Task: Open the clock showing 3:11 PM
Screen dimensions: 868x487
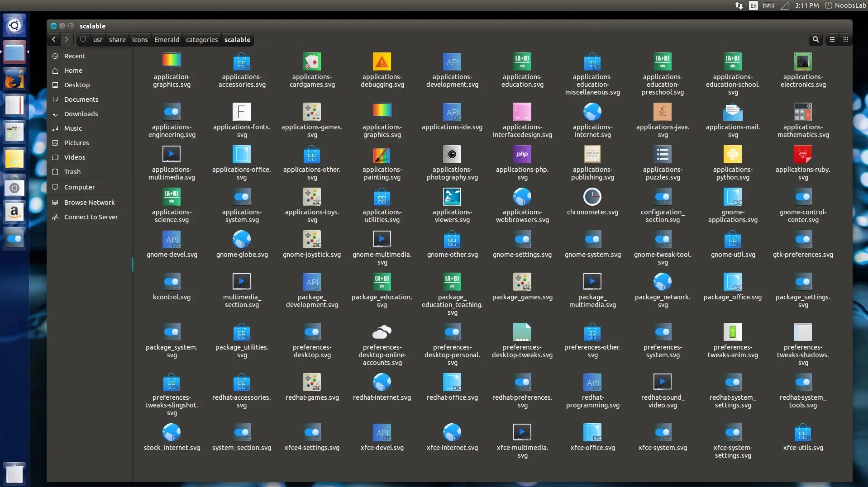Action: (807, 5)
